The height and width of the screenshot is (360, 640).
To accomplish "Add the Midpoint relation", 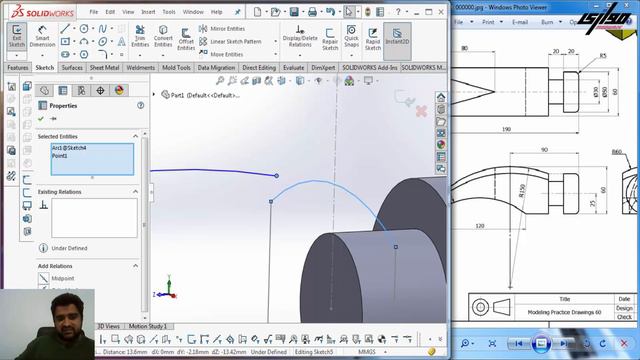I will coord(57,278).
